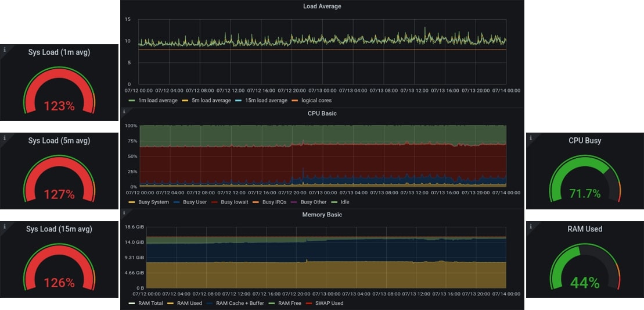This screenshot has height=310, width=644.
Task: Open the Sys Load (5m avg) title menu
Action: (x=59, y=141)
